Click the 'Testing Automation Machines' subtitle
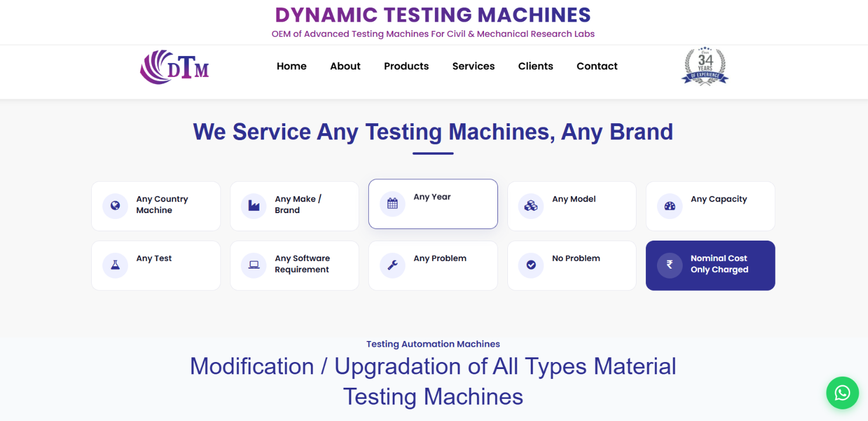This screenshot has height=421, width=868. tap(433, 344)
